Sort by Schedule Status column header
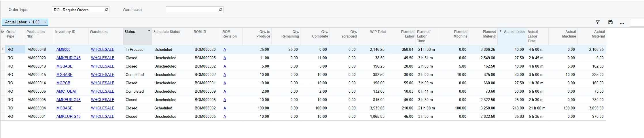644x138 pixels. [x=172, y=36]
